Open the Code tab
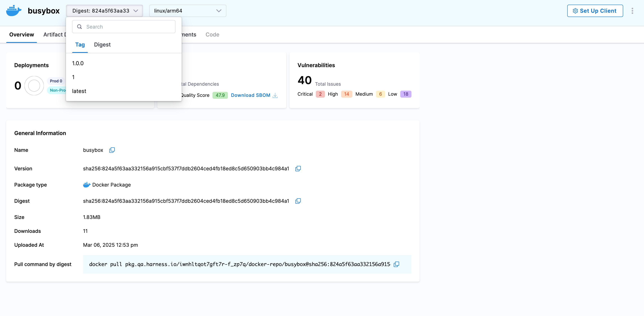 click(x=212, y=35)
